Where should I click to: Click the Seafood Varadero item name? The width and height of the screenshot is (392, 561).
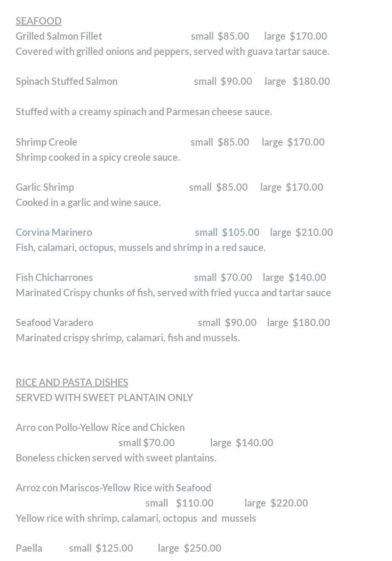tap(54, 322)
